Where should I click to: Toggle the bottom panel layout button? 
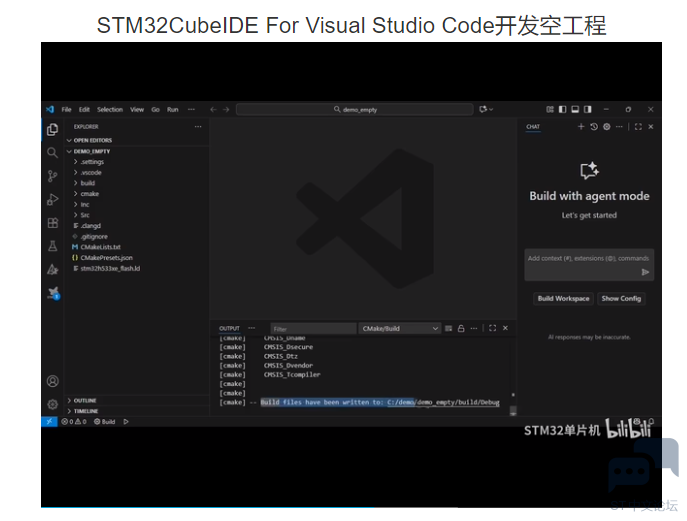pyautogui.click(x=574, y=109)
